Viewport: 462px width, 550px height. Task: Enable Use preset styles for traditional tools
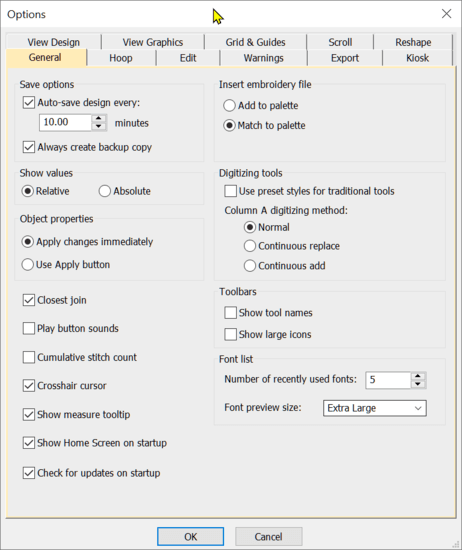coord(230,191)
